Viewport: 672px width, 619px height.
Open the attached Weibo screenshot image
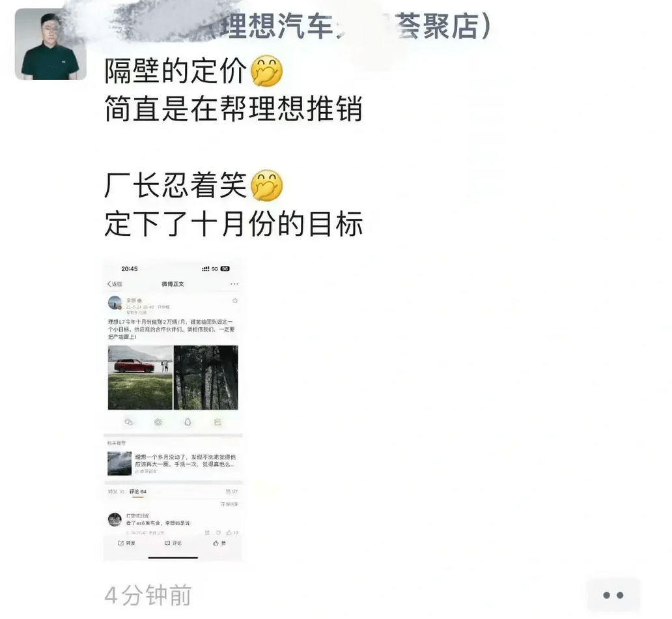tap(173, 410)
